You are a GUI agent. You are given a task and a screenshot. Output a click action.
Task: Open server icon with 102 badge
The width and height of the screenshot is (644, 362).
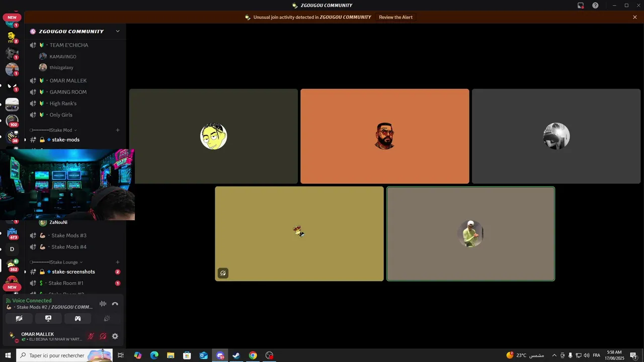click(x=12, y=121)
